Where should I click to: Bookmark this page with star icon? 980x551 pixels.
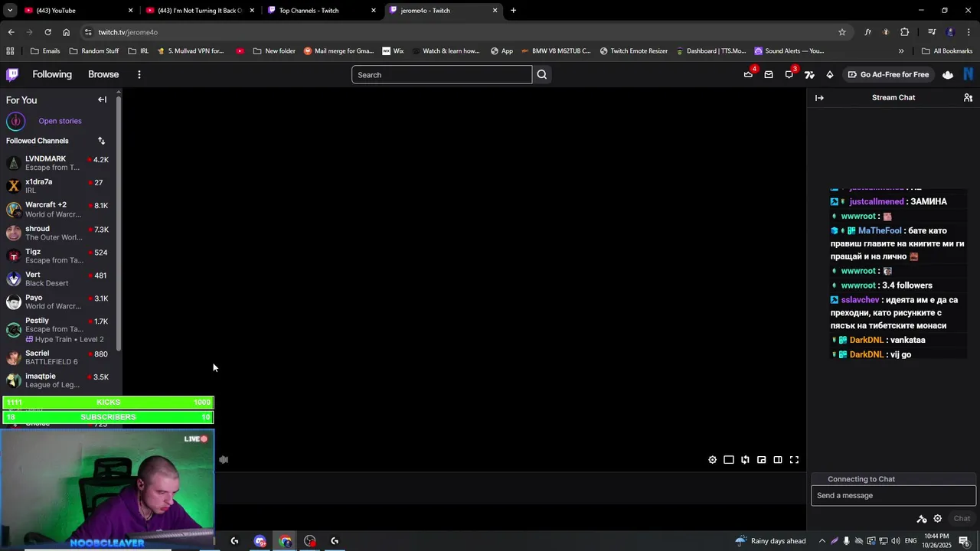point(842,32)
